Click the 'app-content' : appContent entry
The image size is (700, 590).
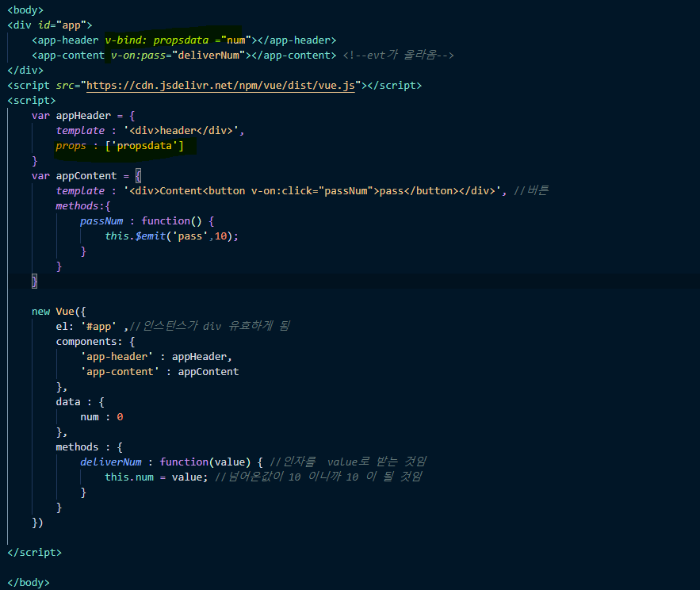pos(159,372)
